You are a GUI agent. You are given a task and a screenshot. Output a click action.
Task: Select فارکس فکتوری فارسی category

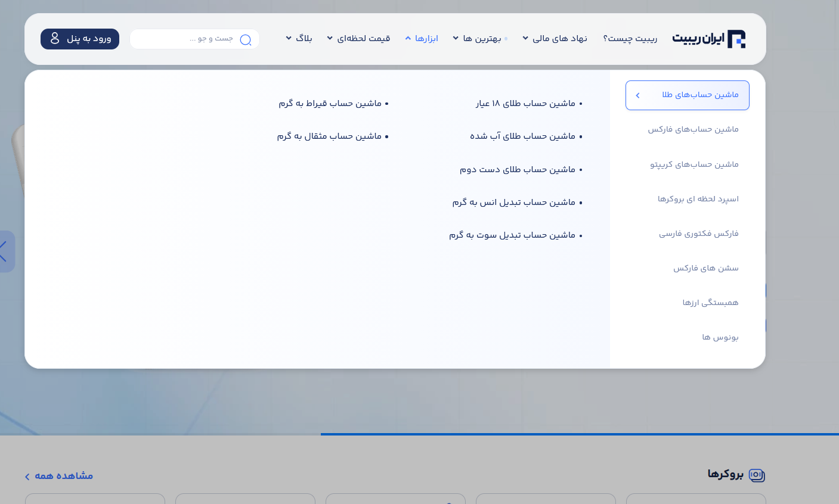pos(699,234)
